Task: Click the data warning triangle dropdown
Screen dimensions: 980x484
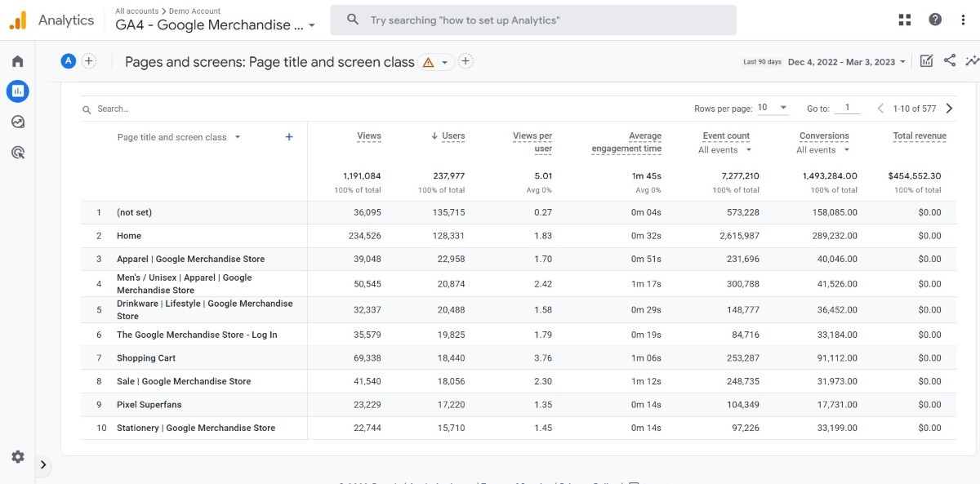Action: pos(436,62)
